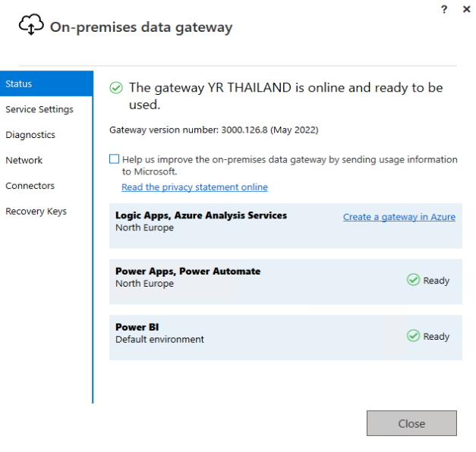Click the On-premises data gateway title

(x=141, y=27)
